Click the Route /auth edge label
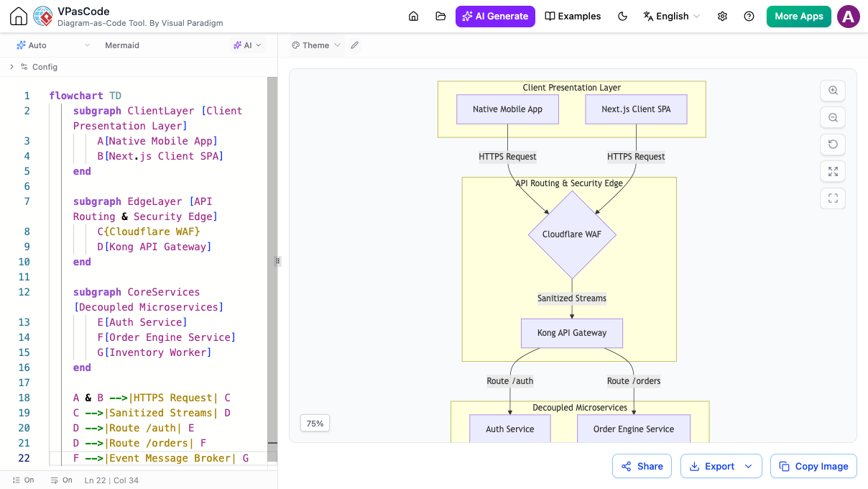 click(x=510, y=381)
